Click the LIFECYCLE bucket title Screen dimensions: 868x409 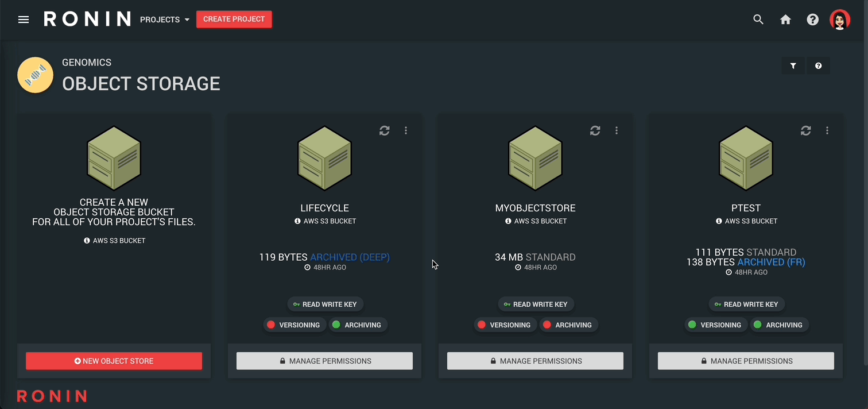[x=325, y=208]
